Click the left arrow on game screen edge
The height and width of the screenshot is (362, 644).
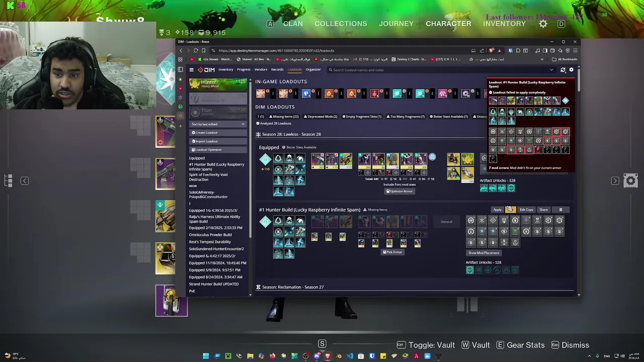click(24, 180)
